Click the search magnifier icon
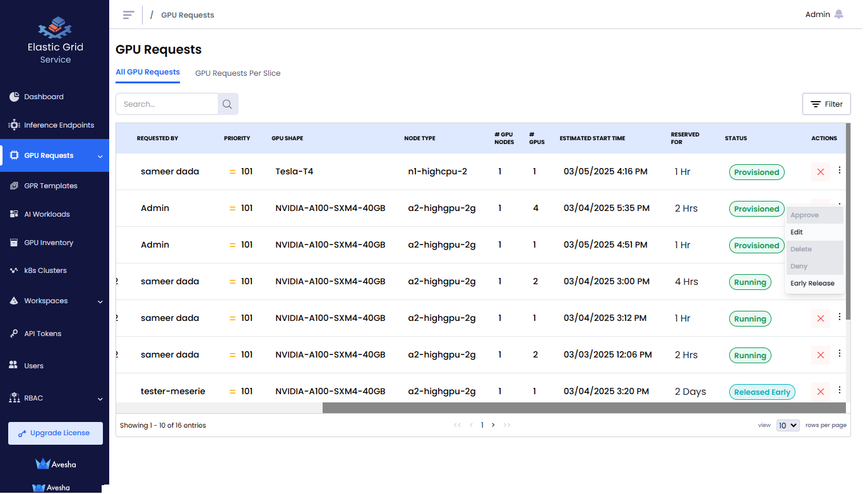 point(228,104)
